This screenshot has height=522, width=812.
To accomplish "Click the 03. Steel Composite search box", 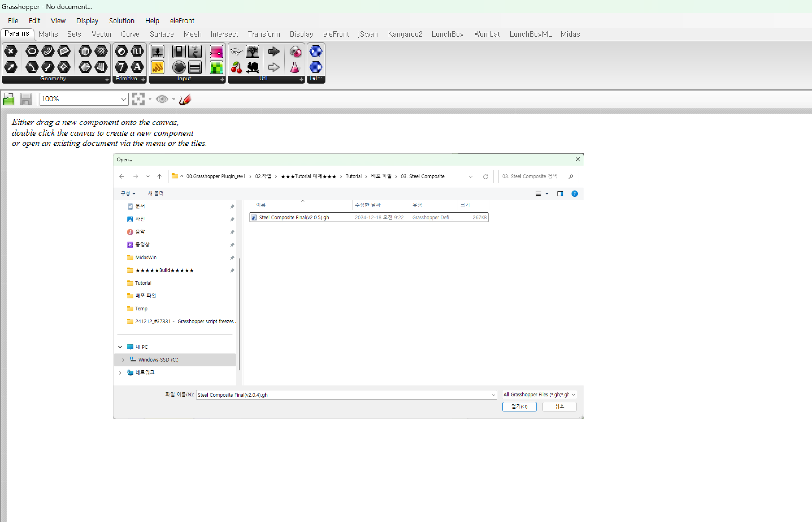I will point(538,177).
